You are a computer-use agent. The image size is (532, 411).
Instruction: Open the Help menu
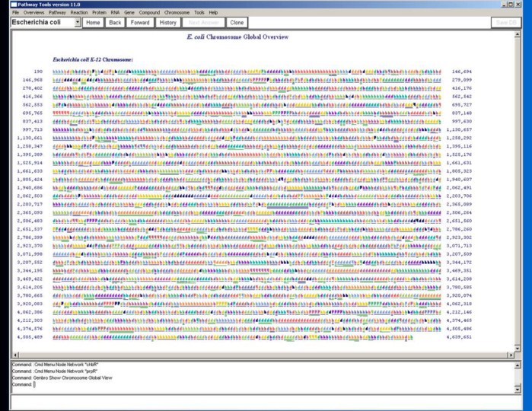214,13
